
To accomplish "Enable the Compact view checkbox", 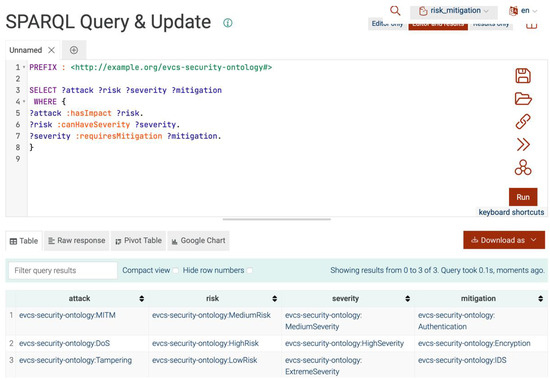I will [x=175, y=271].
